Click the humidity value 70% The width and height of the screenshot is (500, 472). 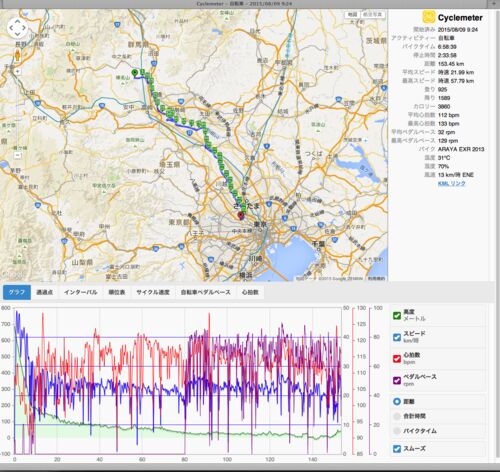443,166
